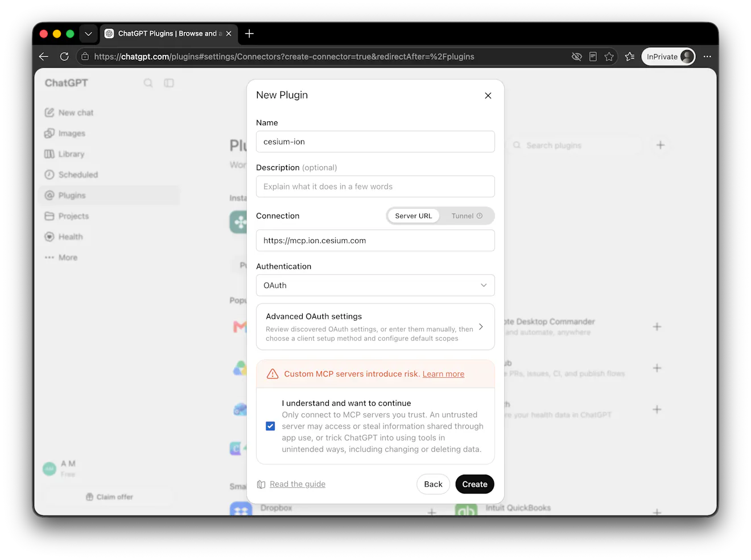This screenshot has width=751, height=560.
Task: Go to Scheduled in the sidebar
Action: tap(109, 175)
